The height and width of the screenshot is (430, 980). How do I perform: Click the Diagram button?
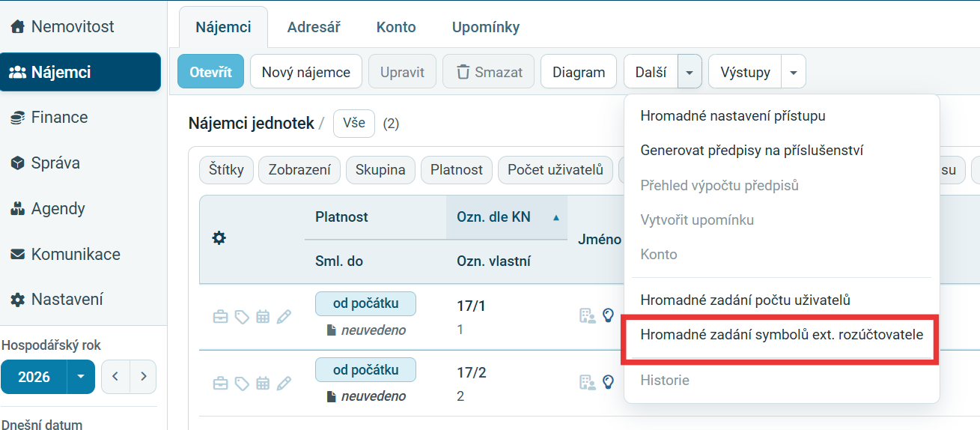pyautogui.click(x=579, y=72)
